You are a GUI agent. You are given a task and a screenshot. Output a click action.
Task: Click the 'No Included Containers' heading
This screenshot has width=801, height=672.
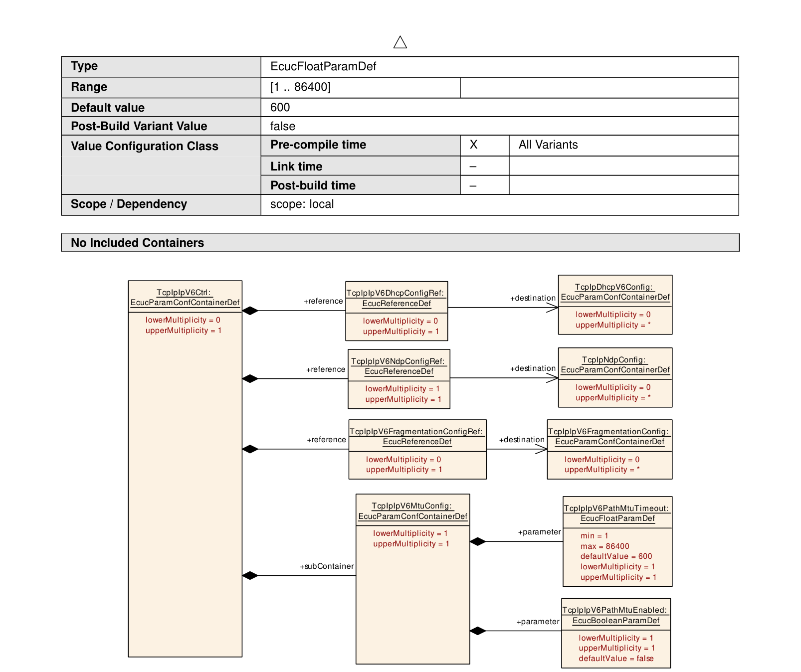tap(137, 243)
